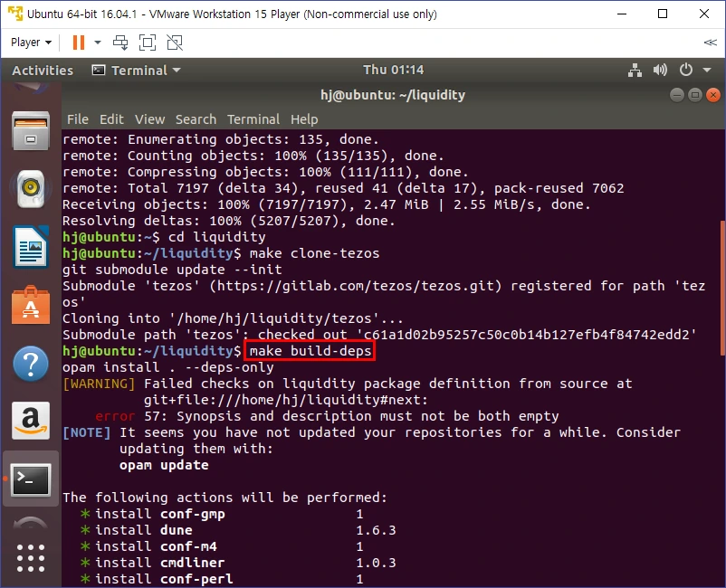Click the VMware Workstation title bar text
The height and width of the screenshot is (588, 726).
(232, 14)
